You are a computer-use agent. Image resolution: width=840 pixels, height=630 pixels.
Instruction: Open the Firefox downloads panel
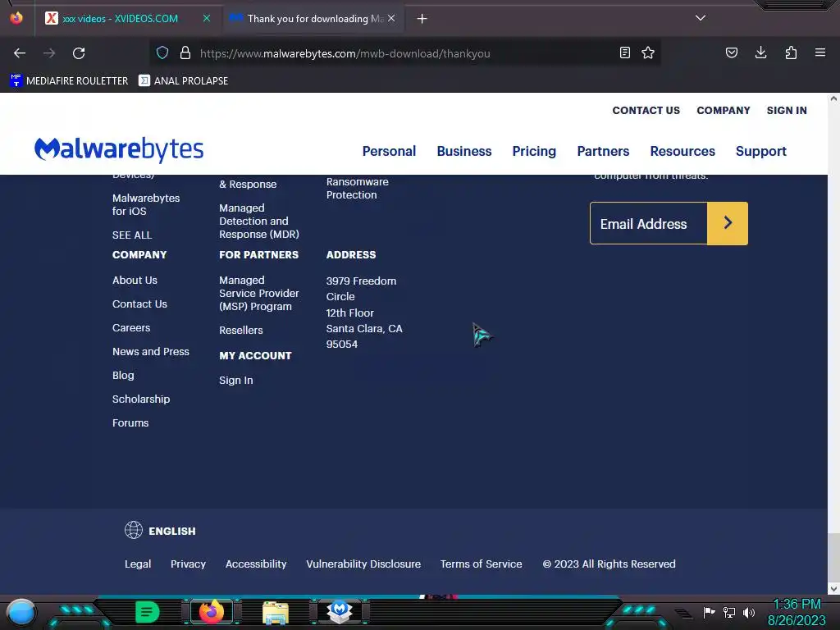760,52
